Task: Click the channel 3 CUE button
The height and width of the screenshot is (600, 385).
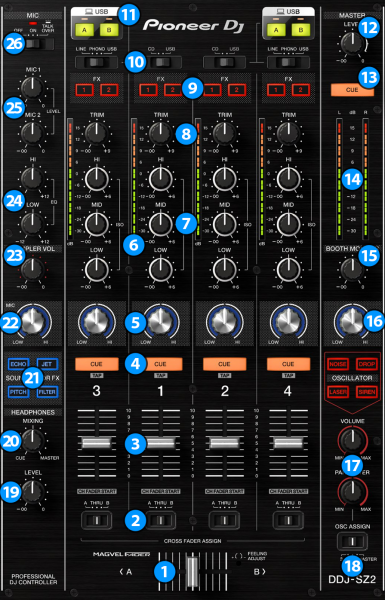Action: click(x=96, y=364)
